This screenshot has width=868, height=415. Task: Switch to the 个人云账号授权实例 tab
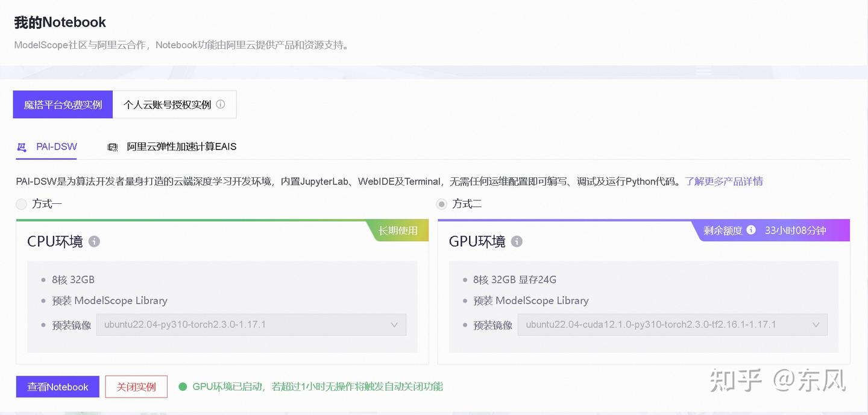tap(169, 104)
